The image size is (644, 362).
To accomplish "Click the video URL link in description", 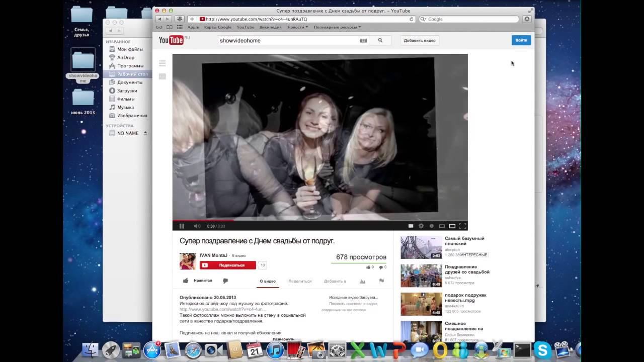I will click(x=222, y=309).
